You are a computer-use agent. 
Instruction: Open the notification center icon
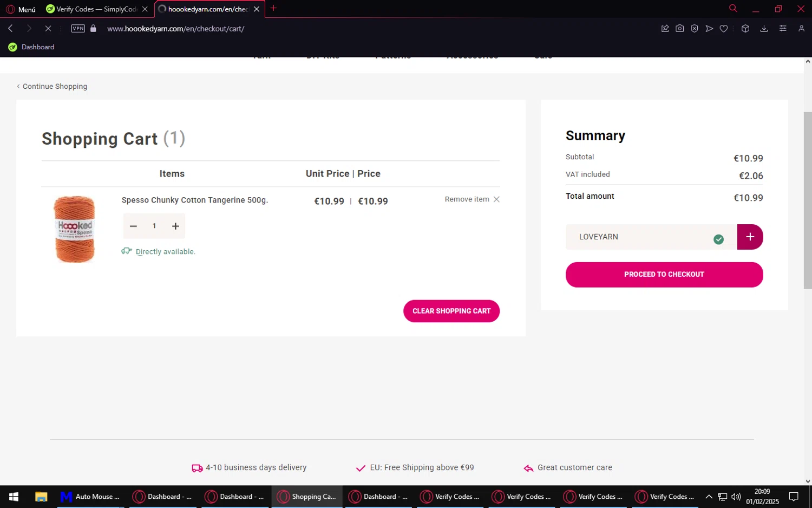pyautogui.click(x=794, y=497)
